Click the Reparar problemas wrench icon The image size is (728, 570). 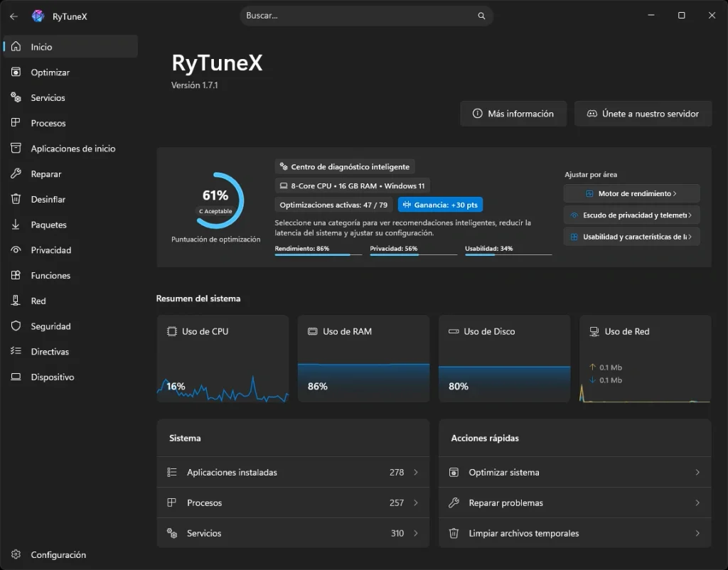[x=454, y=502]
